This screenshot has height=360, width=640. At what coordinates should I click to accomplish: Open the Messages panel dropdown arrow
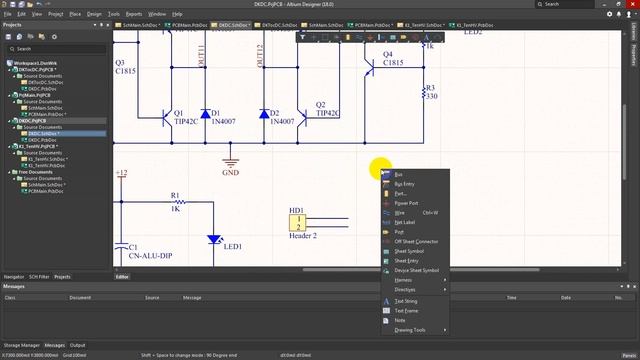pyautogui.click(x=622, y=287)
